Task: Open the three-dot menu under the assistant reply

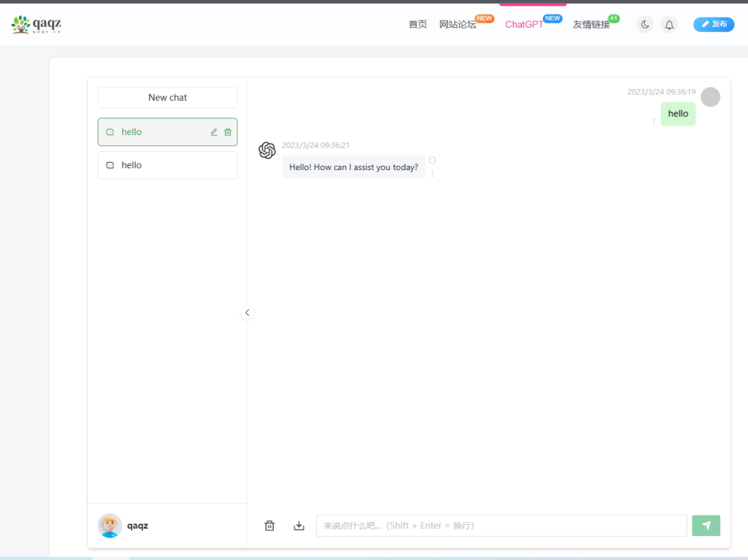Action: pos(432,174)
